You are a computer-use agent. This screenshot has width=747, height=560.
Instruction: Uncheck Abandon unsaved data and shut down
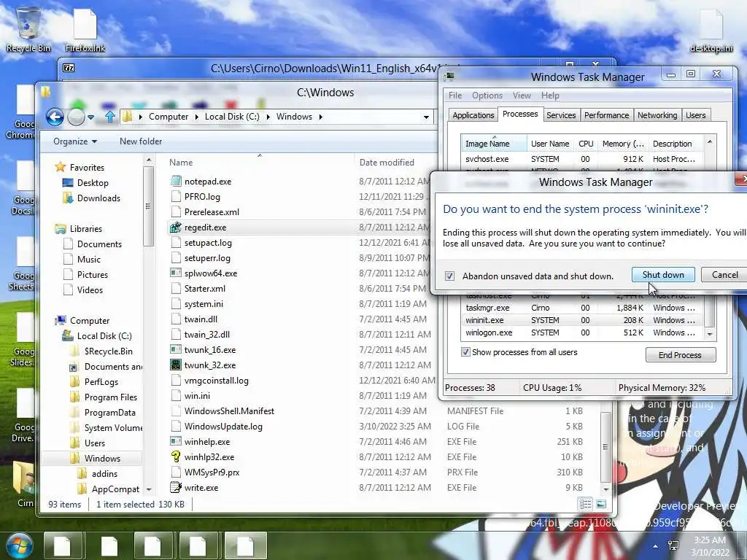(449, 276)
